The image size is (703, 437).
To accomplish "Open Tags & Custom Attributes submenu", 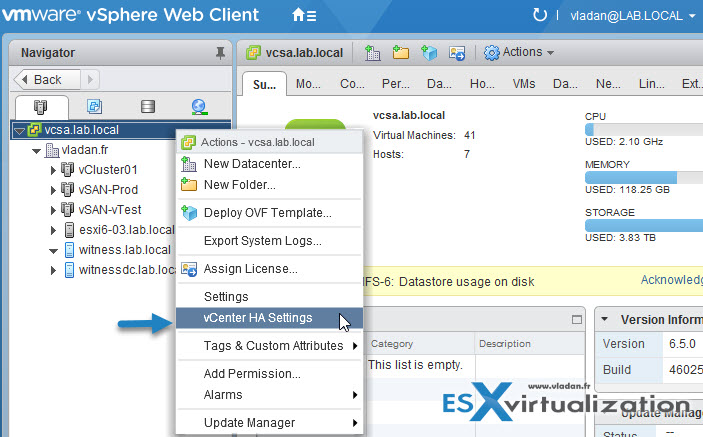I will click(x=269, y=346).
